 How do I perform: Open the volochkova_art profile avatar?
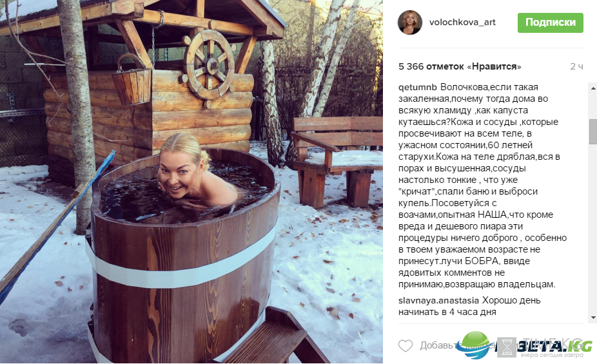coord(410,23)
